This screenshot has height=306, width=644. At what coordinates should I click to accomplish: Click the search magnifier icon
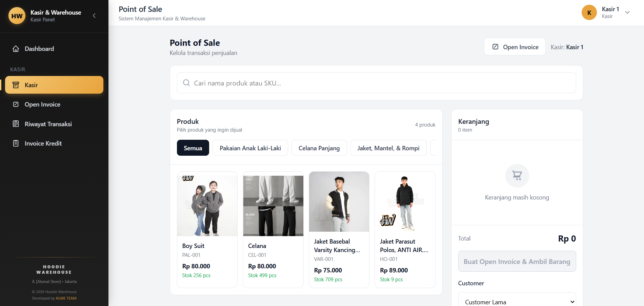[x=186, y=83]
